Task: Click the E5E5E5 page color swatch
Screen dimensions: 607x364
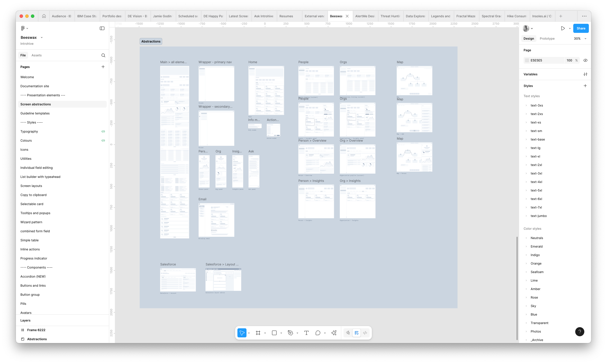Action: click(x=527, y=60)
